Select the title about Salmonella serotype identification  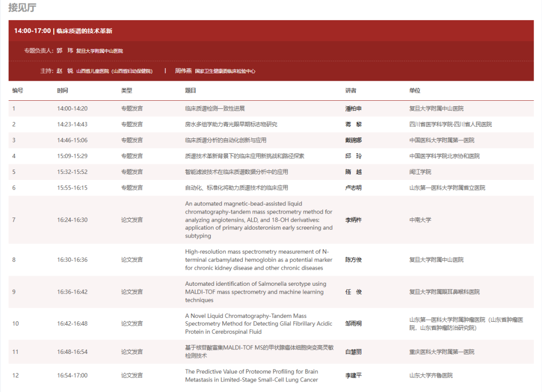255,292
